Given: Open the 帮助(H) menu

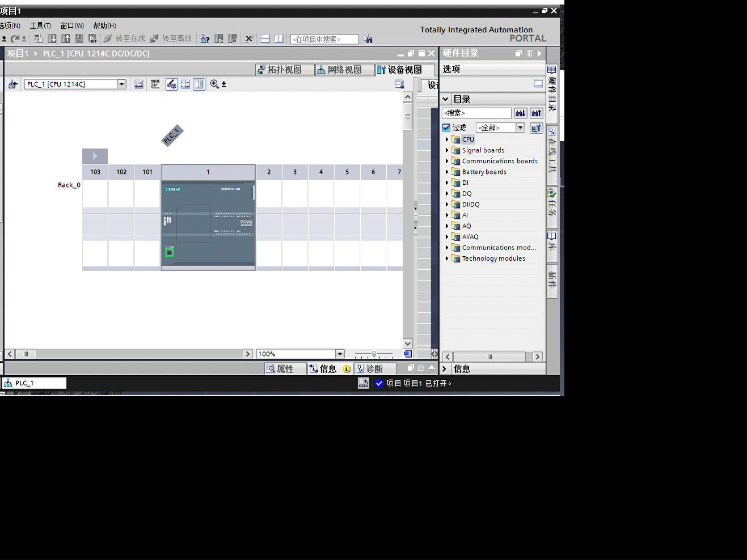Looking at the screenshot, I should tap(104, 26).
